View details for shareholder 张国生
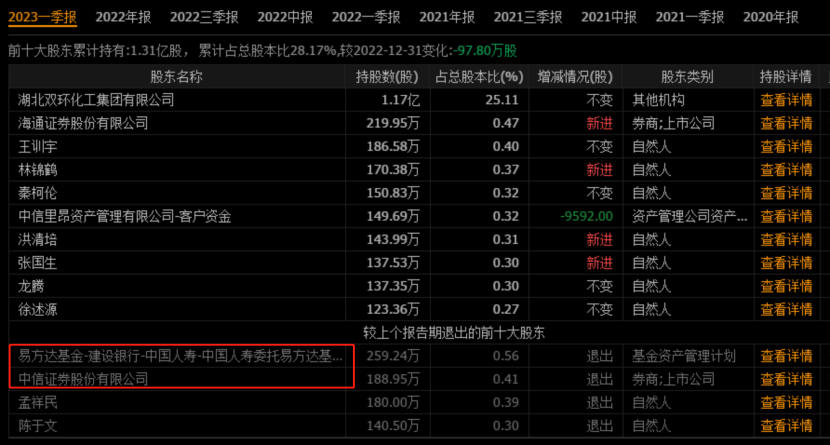 pos(786,263)
